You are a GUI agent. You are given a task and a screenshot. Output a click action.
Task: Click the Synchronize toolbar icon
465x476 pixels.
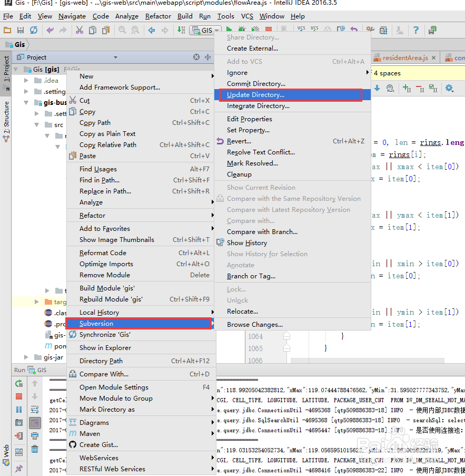click(x=34, y=30)
